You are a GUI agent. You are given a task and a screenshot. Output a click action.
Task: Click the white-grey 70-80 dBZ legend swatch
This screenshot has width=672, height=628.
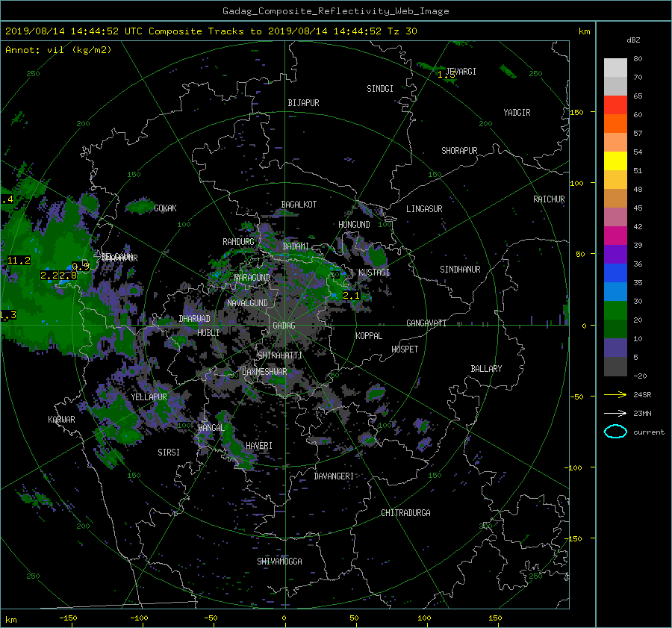(615, 68)
